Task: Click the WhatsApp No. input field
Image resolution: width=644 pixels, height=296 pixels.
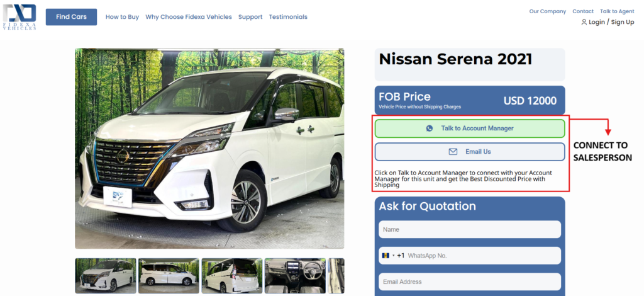Action: click(x=481, y=256)
